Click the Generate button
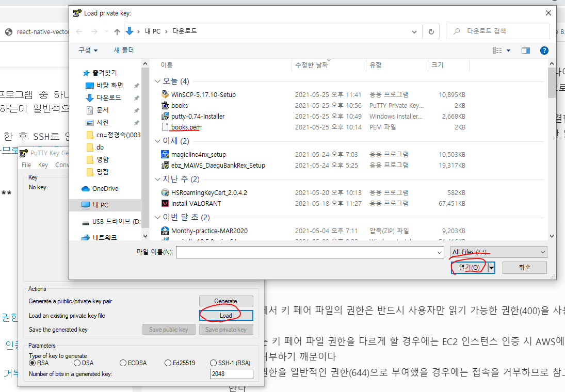This screenshot has width=565, height=392. (x=226, y=301)
